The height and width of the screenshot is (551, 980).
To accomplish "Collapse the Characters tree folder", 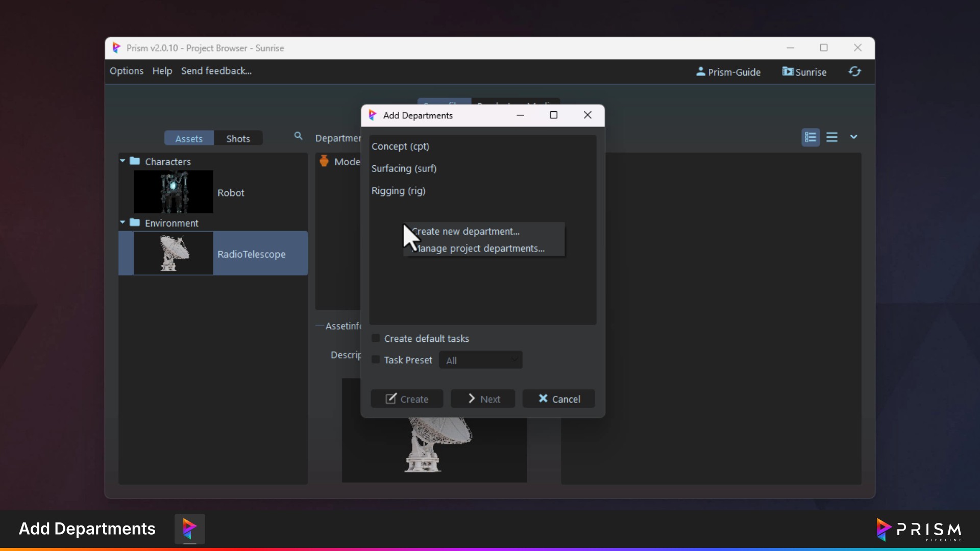I will (x=122, y=161).
